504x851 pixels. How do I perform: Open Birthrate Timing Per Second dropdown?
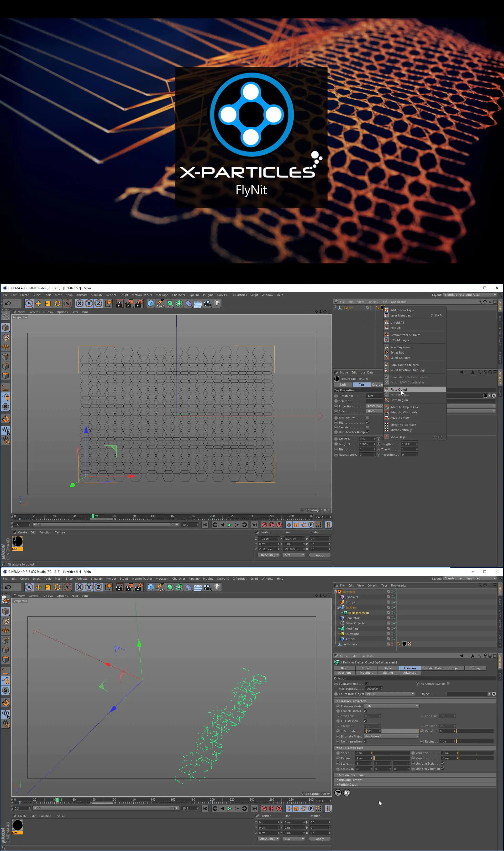pyautogui.click(x=392, y=736)
